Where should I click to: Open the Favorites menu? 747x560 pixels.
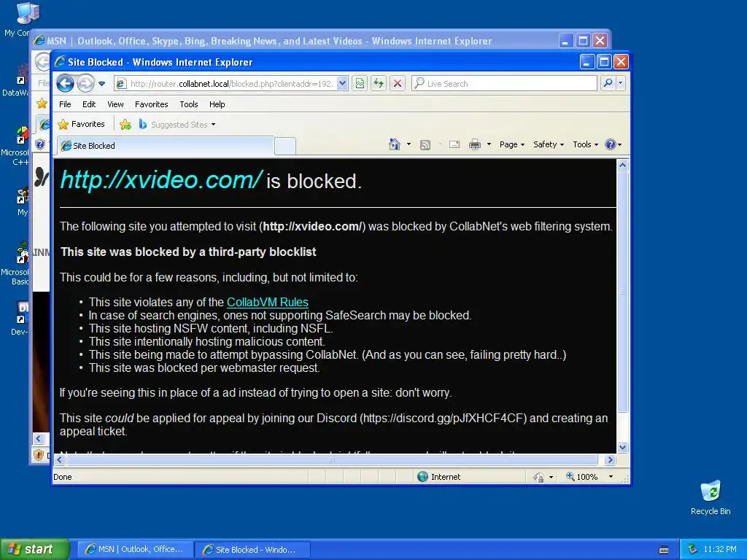(152, 104)
